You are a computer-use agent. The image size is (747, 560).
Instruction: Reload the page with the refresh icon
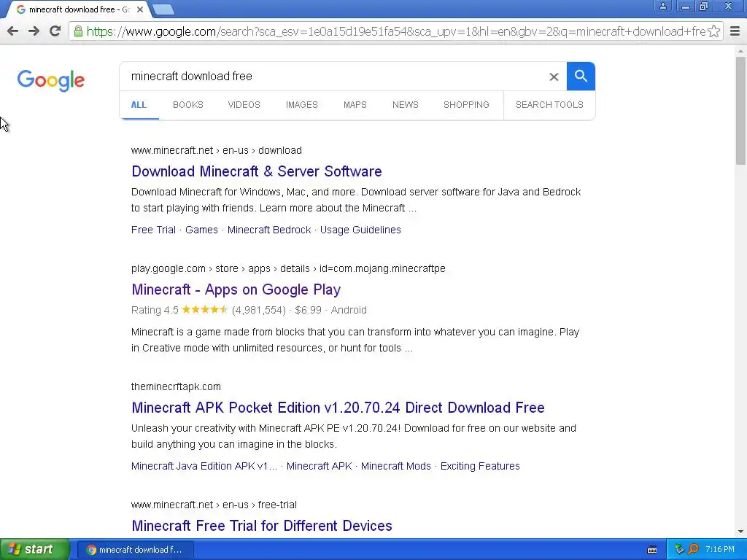pos(55,31)
